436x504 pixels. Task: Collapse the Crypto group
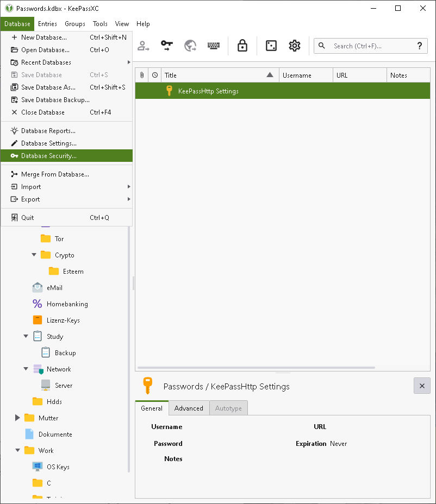coord(34,255)
